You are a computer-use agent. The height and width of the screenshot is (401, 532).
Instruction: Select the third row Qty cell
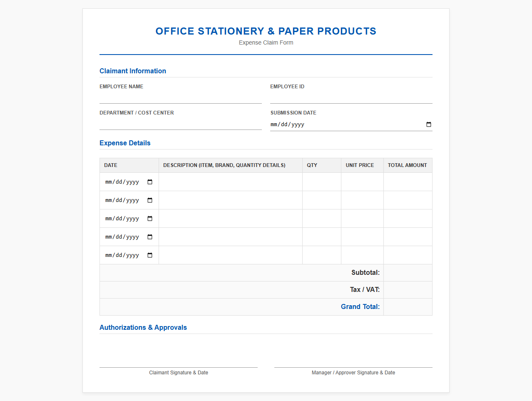pyautogui.click(x=322, y=219)
